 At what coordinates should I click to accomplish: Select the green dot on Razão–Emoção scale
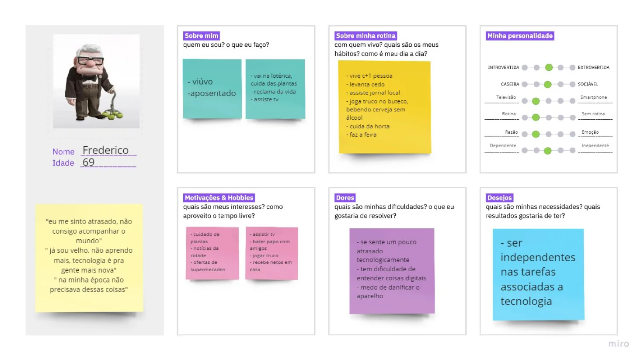[536, 134]
